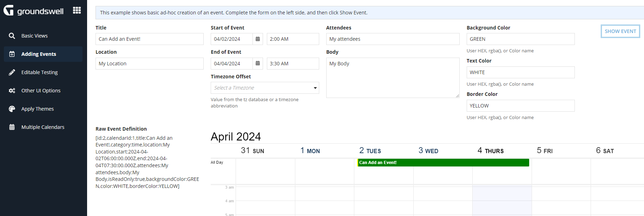Click the Border Color YELLOW field
The width and height of the screenshot is (644, 216).
pos(520,106)
